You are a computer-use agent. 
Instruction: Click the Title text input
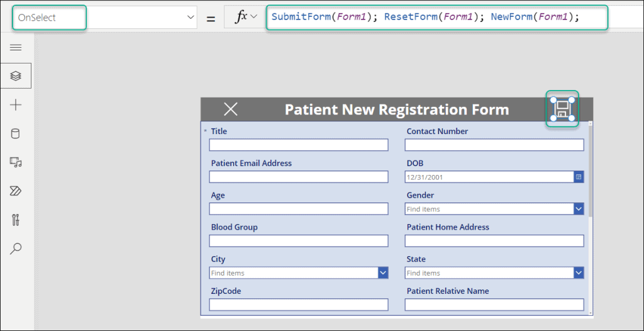pyautogui.click(x=299, y=145)
